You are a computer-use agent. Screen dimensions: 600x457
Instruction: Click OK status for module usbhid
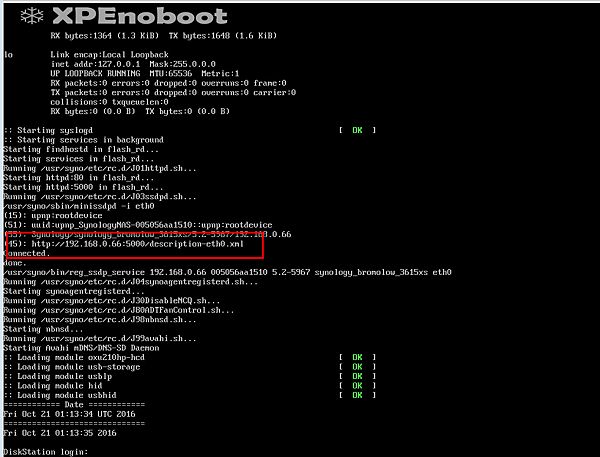pyautogui.click(x=357, y=395)
